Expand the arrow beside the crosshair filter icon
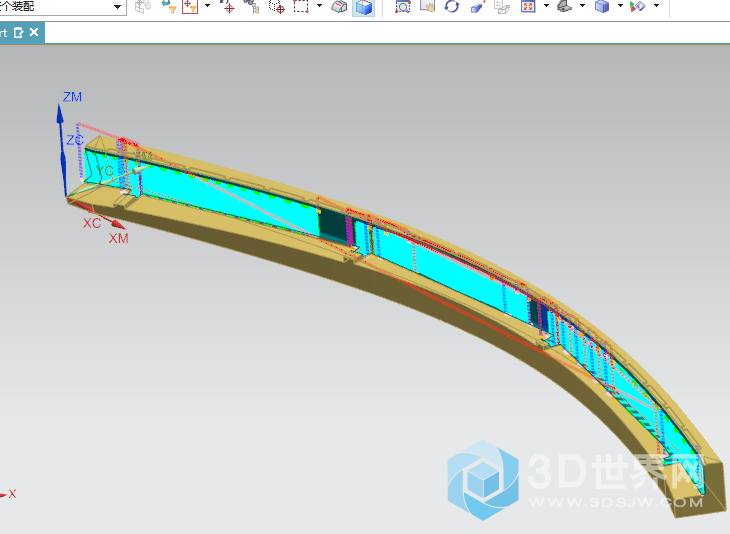 coord(207,6)
